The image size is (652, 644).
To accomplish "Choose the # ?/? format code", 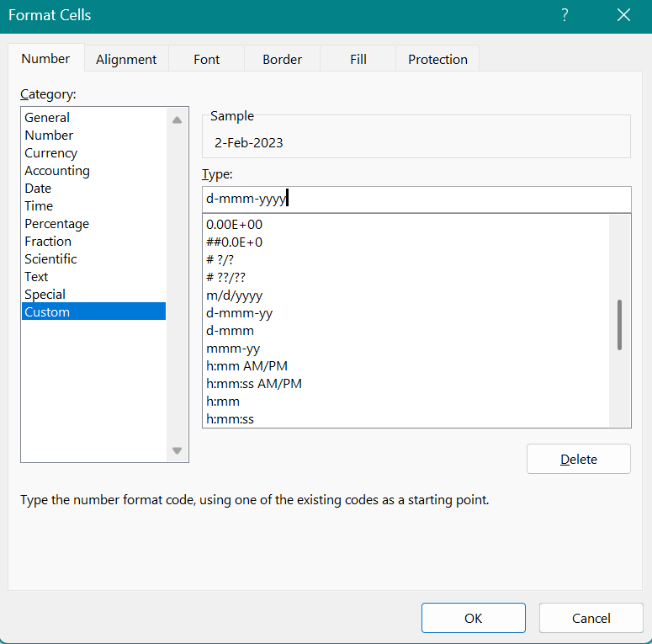I will (x=406, y=260).
